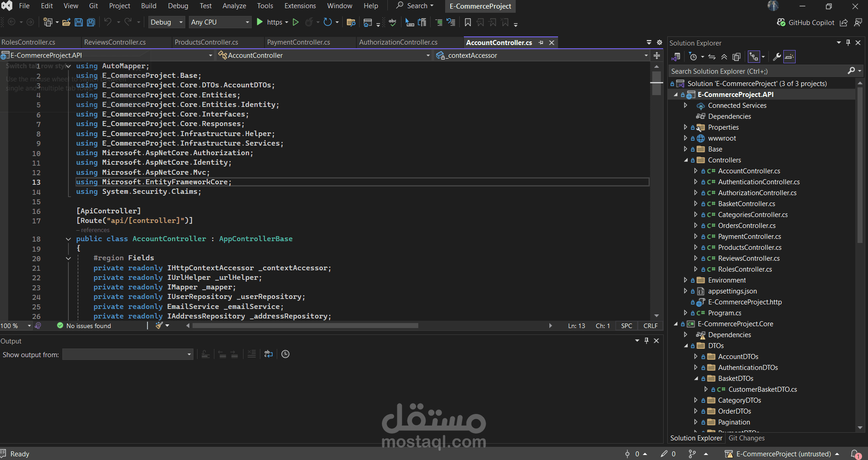
Task: Switch views icon in Solution Explorer
Action: (x=676, y=57)
